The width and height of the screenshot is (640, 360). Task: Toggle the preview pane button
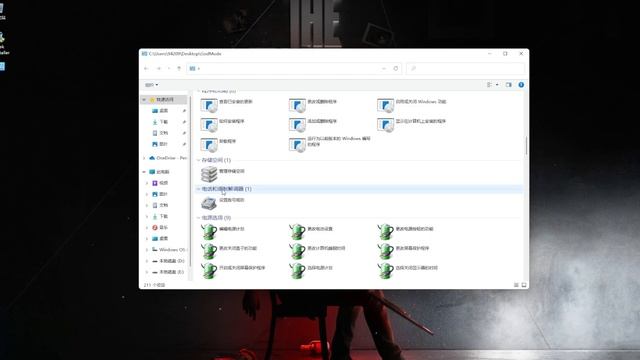(509, 85)
